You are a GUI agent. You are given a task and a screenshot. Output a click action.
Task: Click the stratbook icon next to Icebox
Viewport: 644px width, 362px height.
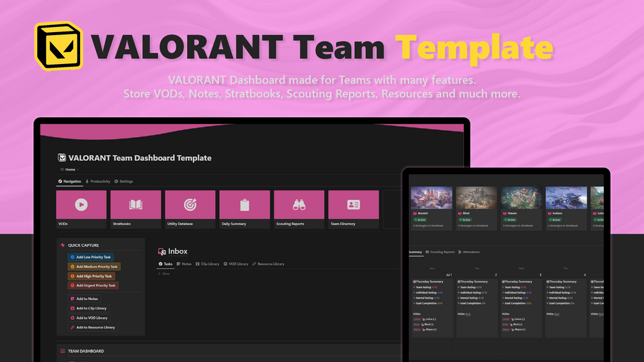[550, 213]
